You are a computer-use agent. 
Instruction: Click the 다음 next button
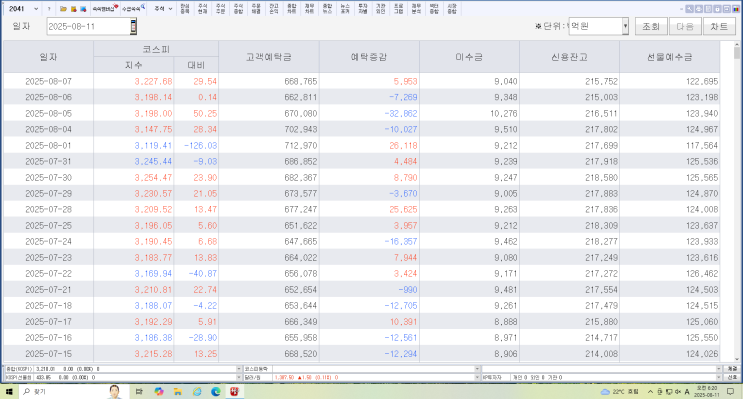pos(685,27)
